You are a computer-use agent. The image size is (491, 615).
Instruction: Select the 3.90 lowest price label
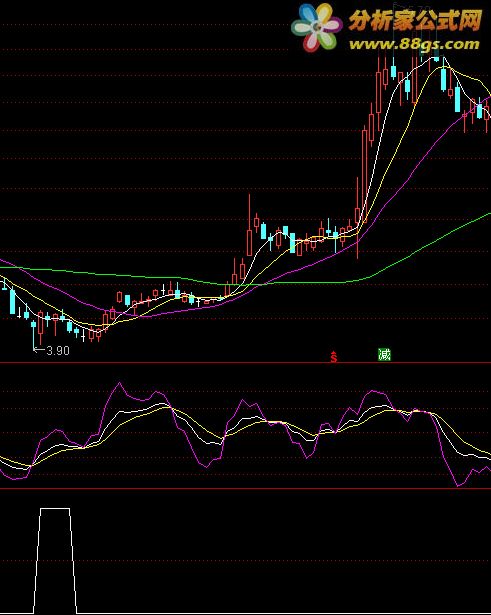click(x=58, y=351)
